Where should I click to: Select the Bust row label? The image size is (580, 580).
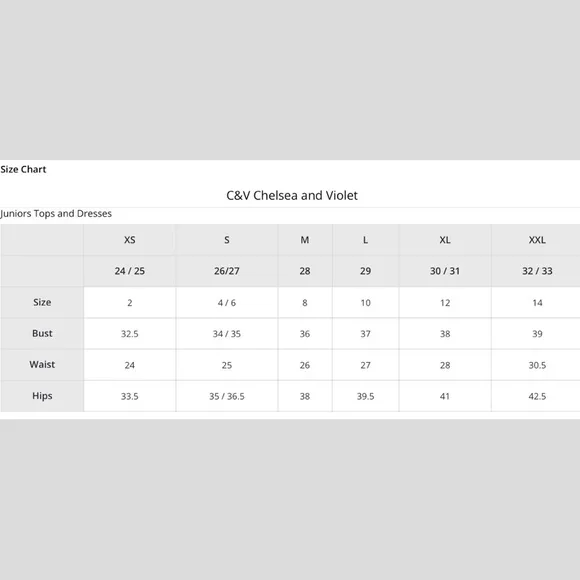(42, 333)
